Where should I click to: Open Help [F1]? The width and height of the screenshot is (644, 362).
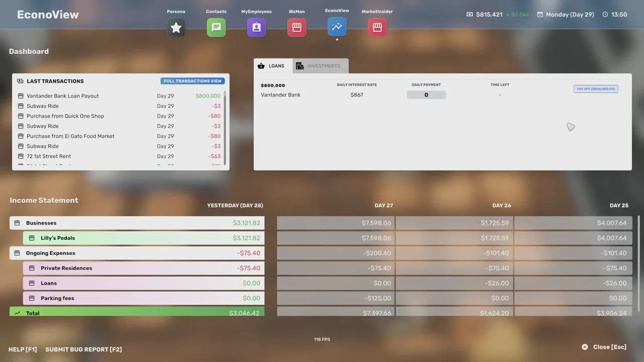pyautogui.click(x=23, y=349)
